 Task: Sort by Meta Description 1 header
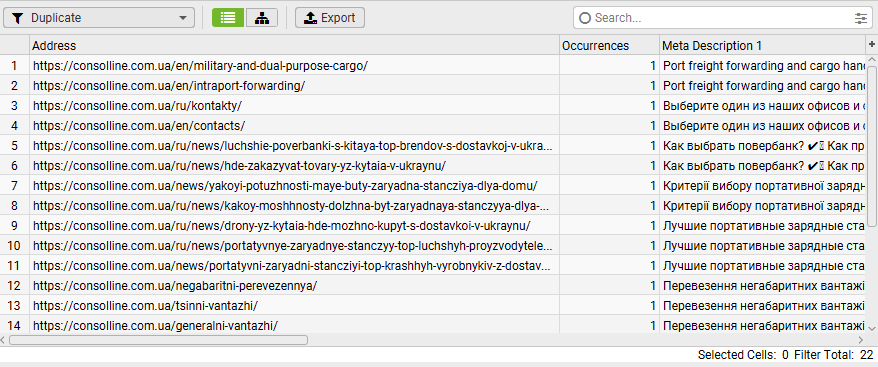coord(763,45)
